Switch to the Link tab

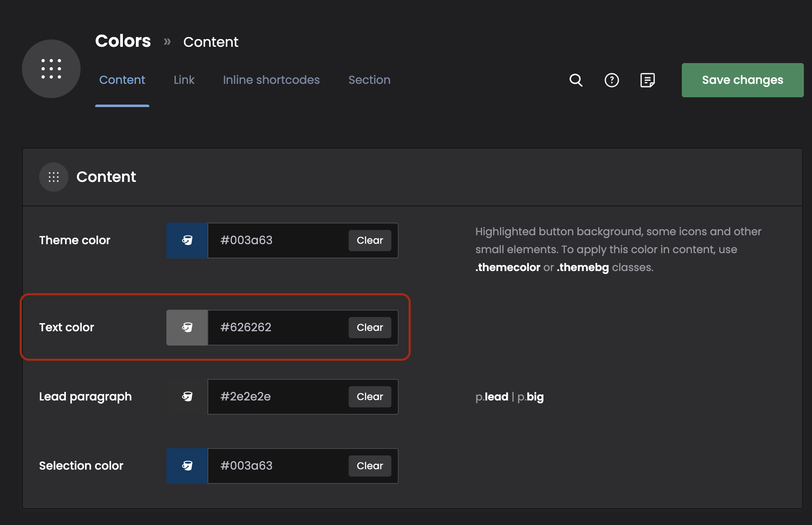click(184, 80)
